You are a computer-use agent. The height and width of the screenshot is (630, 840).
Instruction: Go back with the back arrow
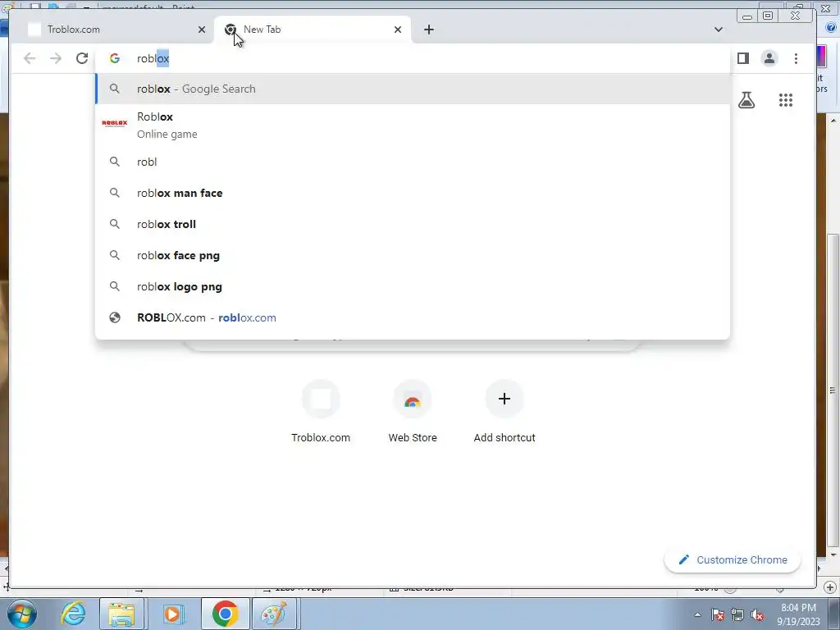(x=30, y=58)
